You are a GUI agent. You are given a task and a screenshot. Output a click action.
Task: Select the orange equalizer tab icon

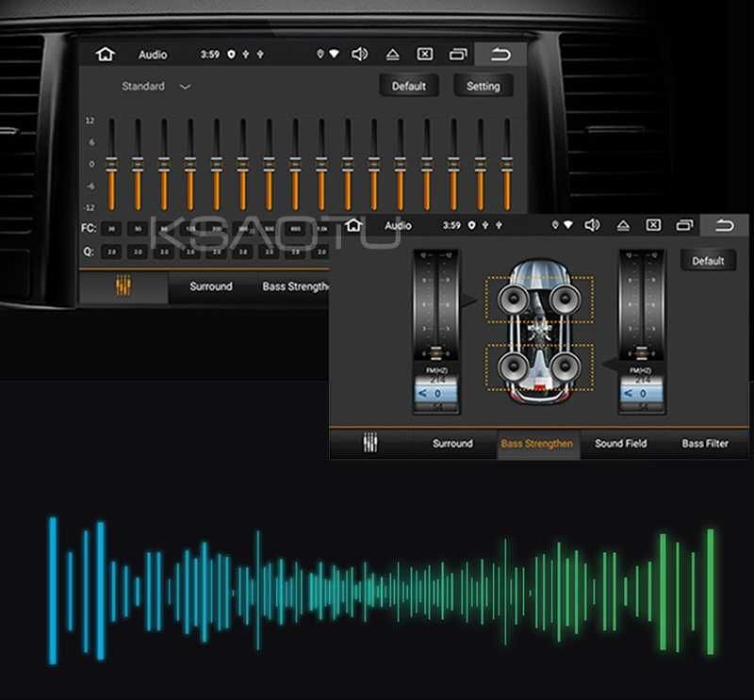pos(123,285)
